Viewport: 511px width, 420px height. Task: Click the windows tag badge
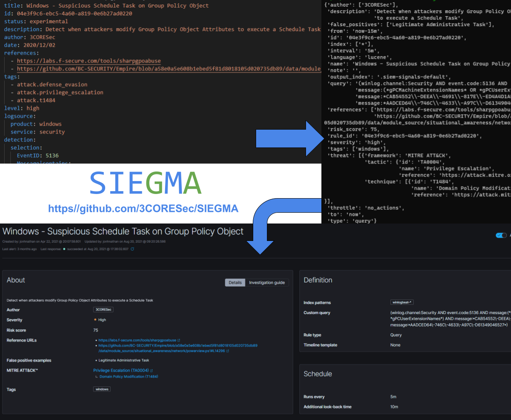[102, 389]
